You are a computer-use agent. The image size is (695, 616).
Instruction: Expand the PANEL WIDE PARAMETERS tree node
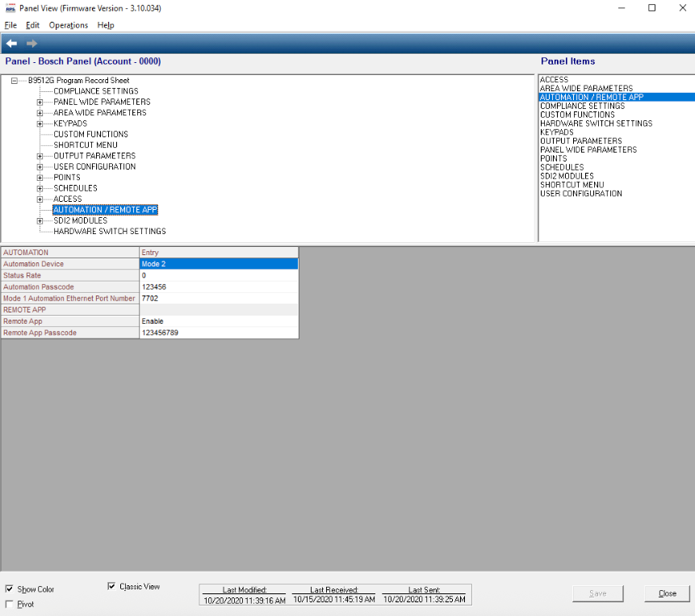point(40,102)
